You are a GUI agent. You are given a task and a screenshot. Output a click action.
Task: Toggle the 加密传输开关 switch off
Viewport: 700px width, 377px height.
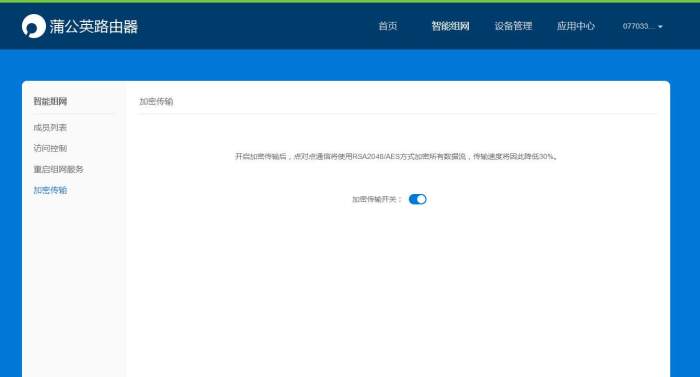click(x=417, y=199)
